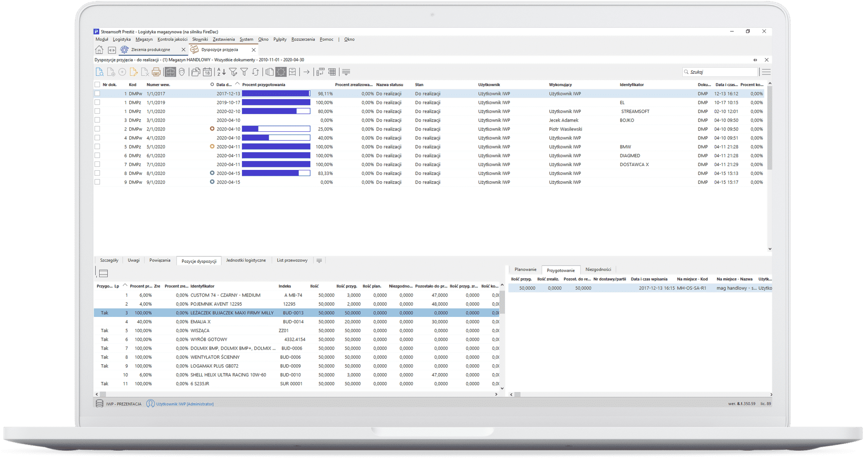Image resolution: width=868 pixels, height=472 pixels.
Task: Open the document preview icon
Action: 99,72
